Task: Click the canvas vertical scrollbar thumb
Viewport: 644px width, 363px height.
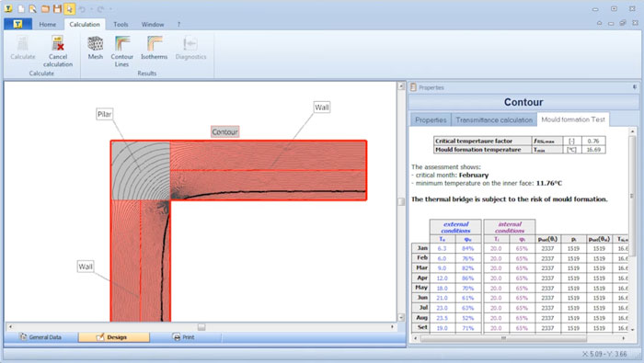Action: tap(401, 202)
